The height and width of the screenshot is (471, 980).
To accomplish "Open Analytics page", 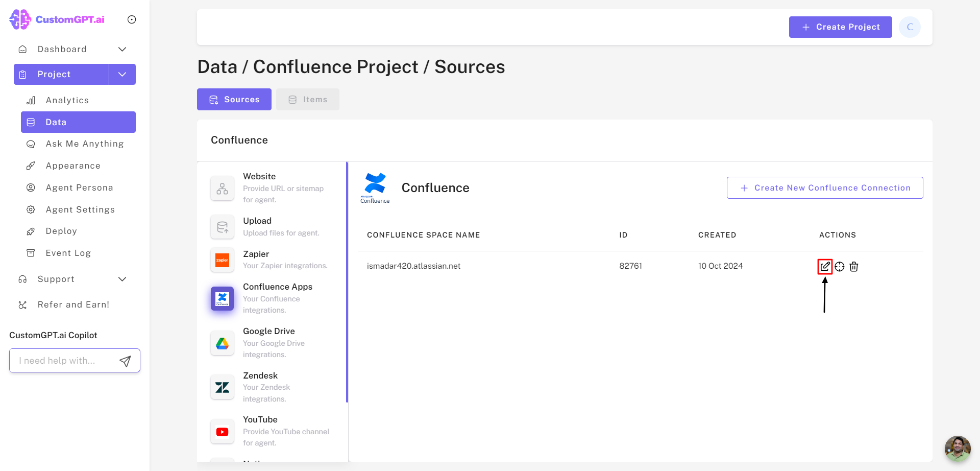I will coord(67,100).
